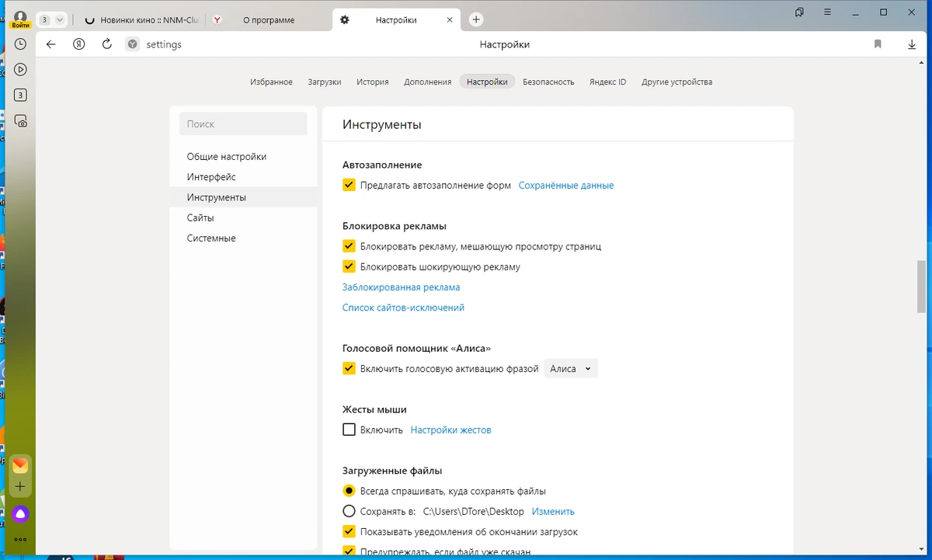
Task: Open the Yandex Mail icon in sidebar
Action: click(x=20, y=465)
